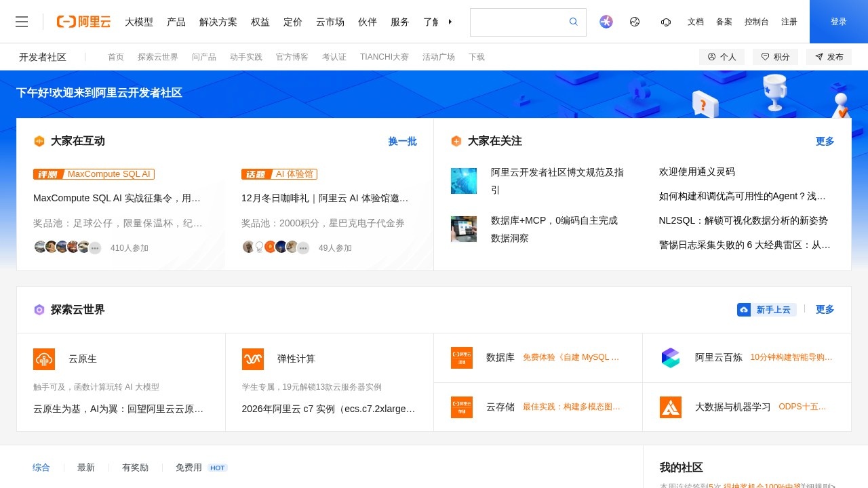Screen dimensions: 868x488
Task: Select the 最新 tab in the feed
Action: pos(85,467)
